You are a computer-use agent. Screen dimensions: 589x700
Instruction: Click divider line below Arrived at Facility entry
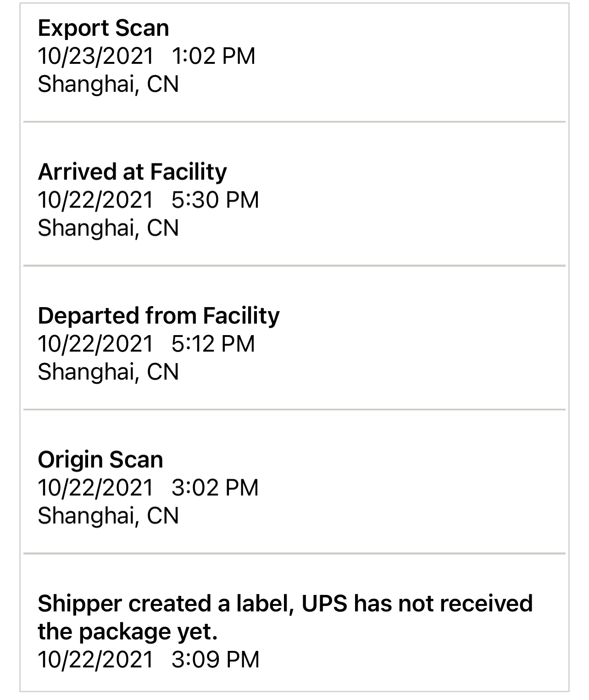point(294,266)
